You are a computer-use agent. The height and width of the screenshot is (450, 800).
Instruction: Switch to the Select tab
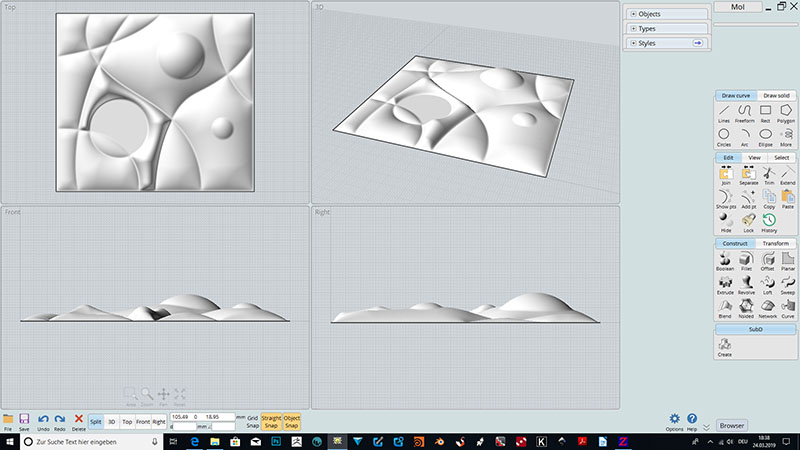pyautogui.click(x=781, y=158)
